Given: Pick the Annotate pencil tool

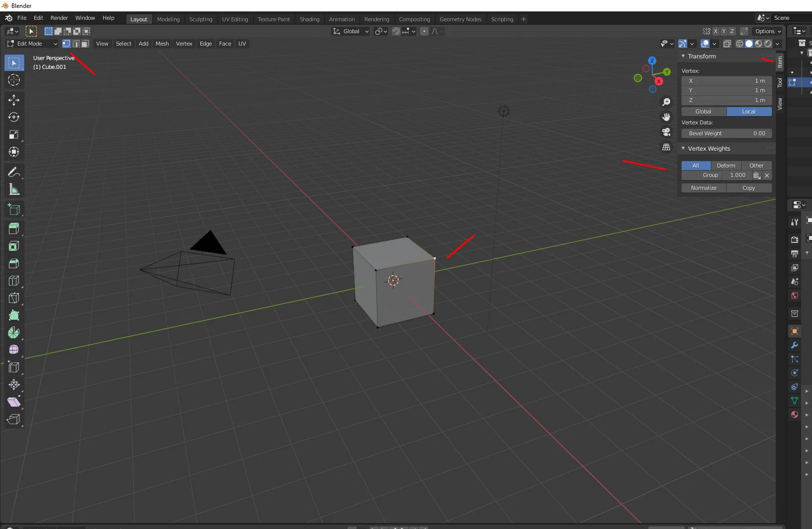Looking at the screenshot, I should click(x=14, y=173).
